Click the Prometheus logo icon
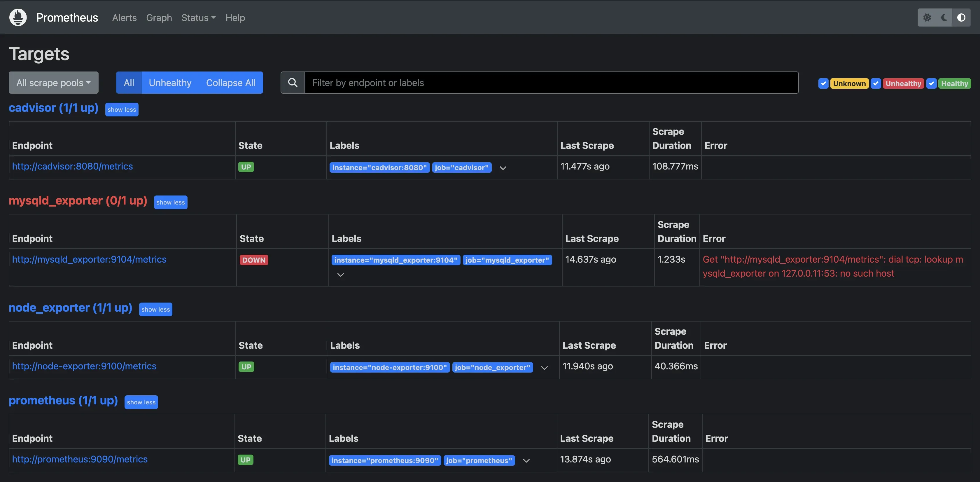 click(17, 17)
